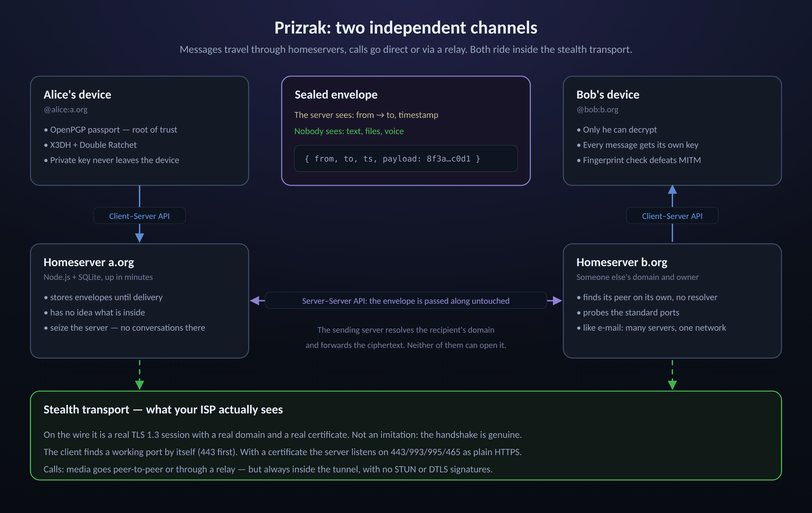Select the 'X3DH + Double Ratchet' bullet
812x513 pixels.
[x=90, y=145]
